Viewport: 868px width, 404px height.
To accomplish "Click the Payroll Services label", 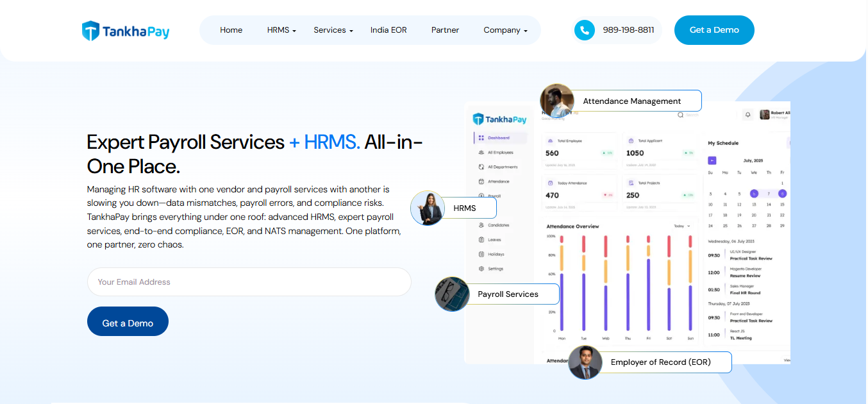I will tap(508, 294).
